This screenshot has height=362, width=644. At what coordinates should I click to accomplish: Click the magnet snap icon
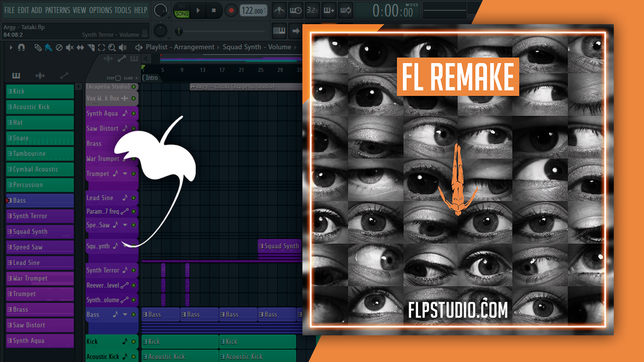pos(21,47)
